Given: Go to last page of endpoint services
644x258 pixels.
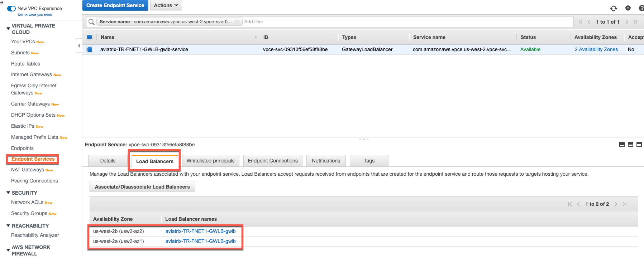Looking at the screenshot, I should pyautogui.click(x=635, y=22).
